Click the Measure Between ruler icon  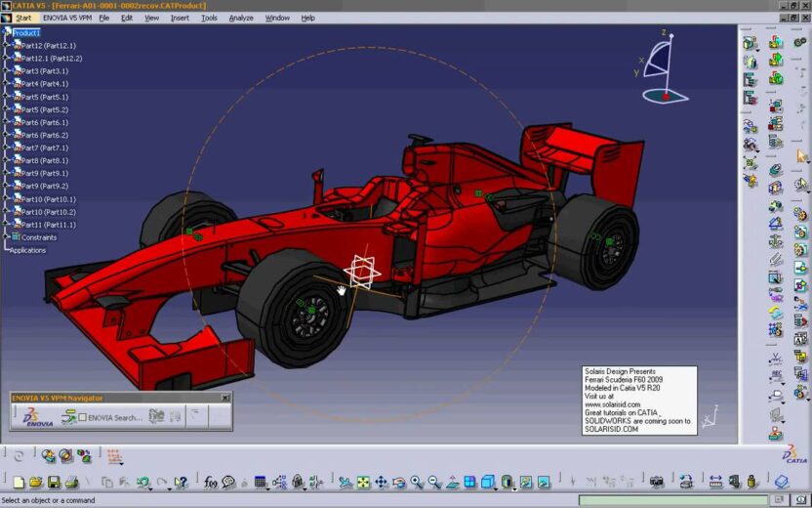[x=715, y=482]
